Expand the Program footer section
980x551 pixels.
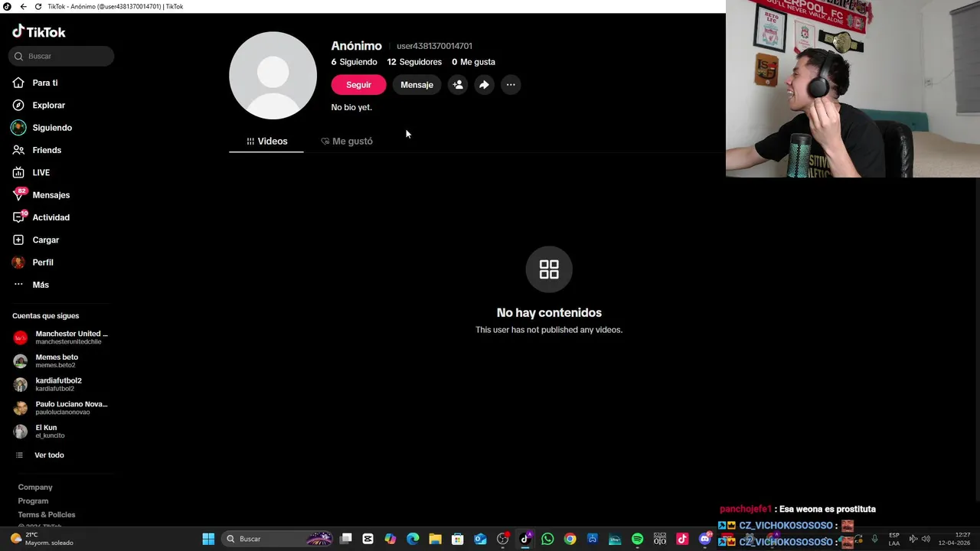(x=33, y=501)
